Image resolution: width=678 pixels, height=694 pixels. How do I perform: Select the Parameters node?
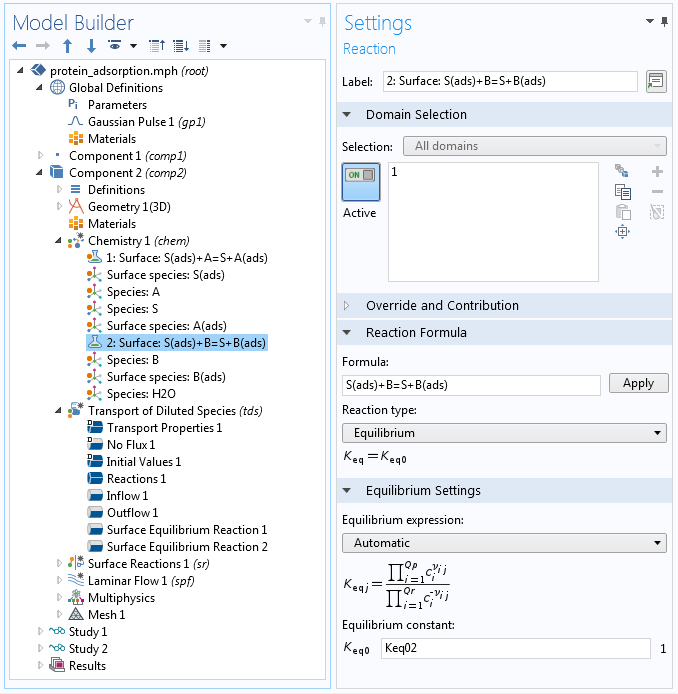pos(117,105)
